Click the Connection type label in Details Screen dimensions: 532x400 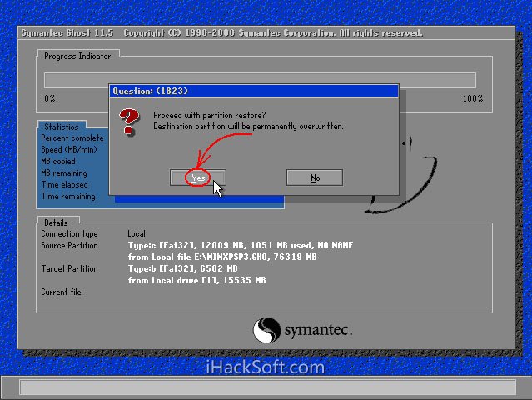coord(69,234)
